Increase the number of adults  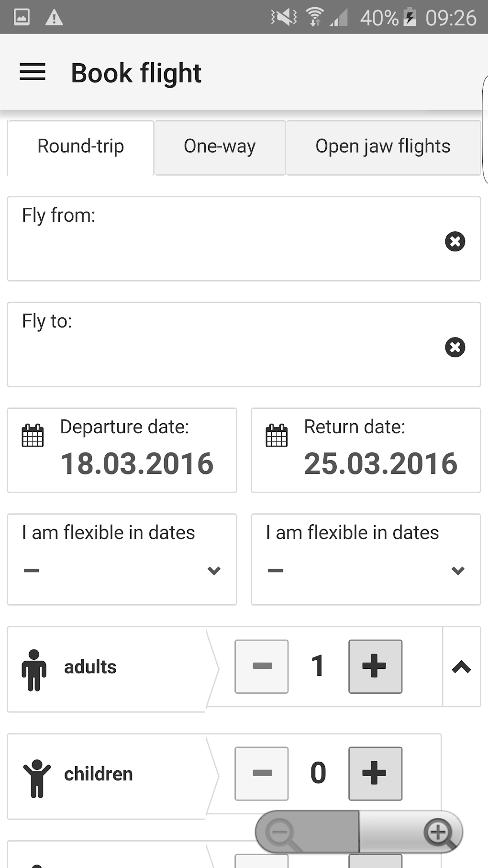pos(375,666)
